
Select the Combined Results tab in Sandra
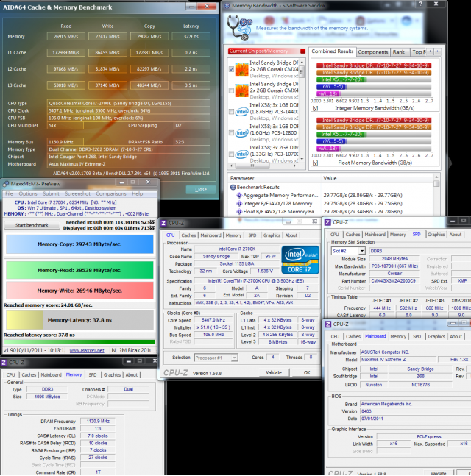click(332, 51)
